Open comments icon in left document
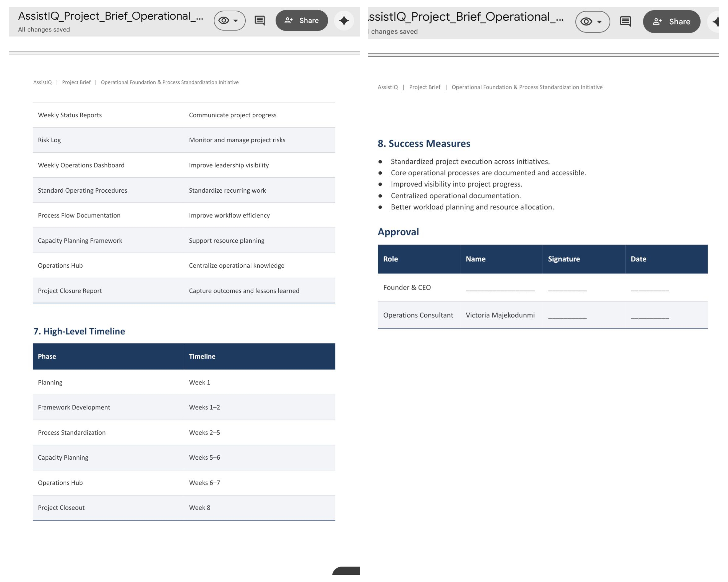 [259, 20]
